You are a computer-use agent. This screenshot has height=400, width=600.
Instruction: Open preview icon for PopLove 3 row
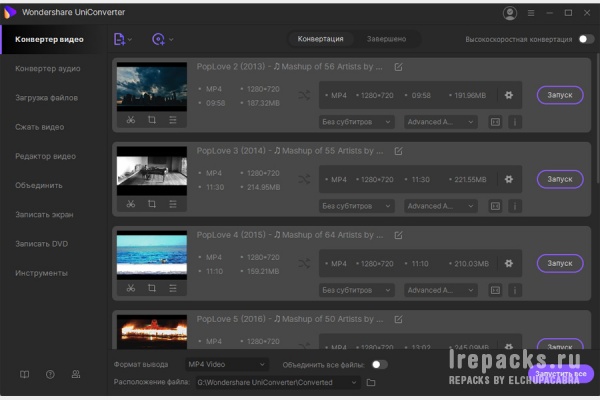click(495, 206)
